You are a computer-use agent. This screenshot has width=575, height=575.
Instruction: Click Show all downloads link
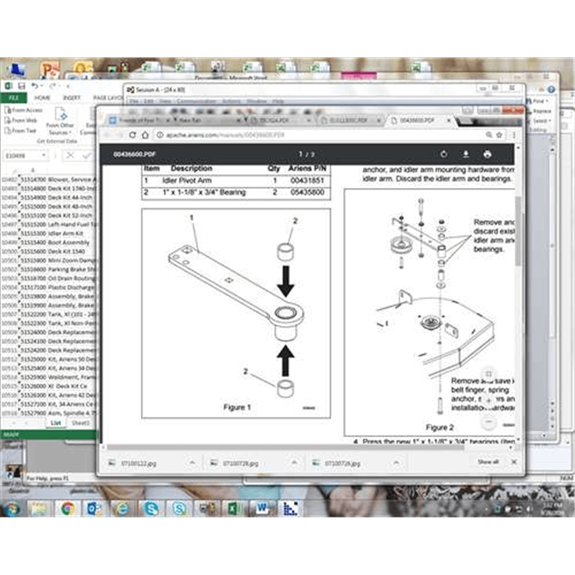pyautogui.click(x=488, y=462)
